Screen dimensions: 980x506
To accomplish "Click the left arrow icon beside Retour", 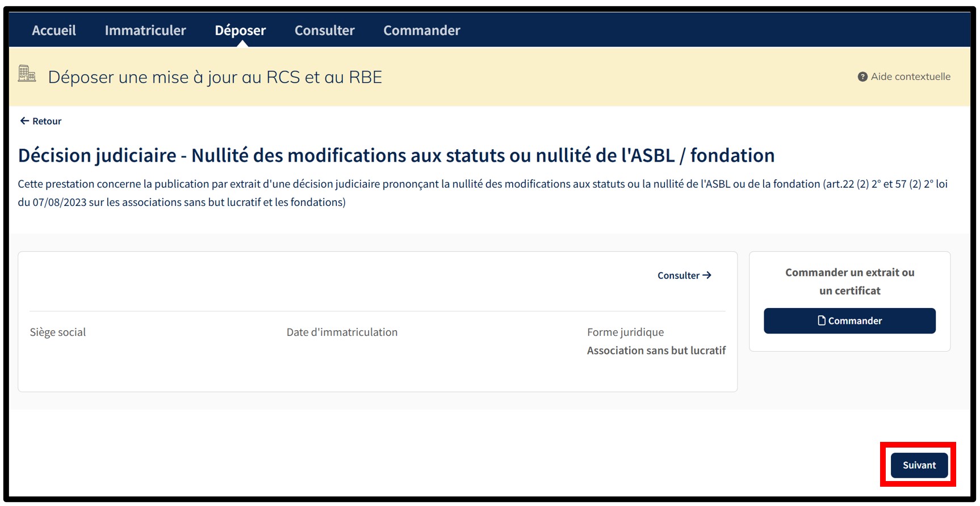I will click(24, 121).
